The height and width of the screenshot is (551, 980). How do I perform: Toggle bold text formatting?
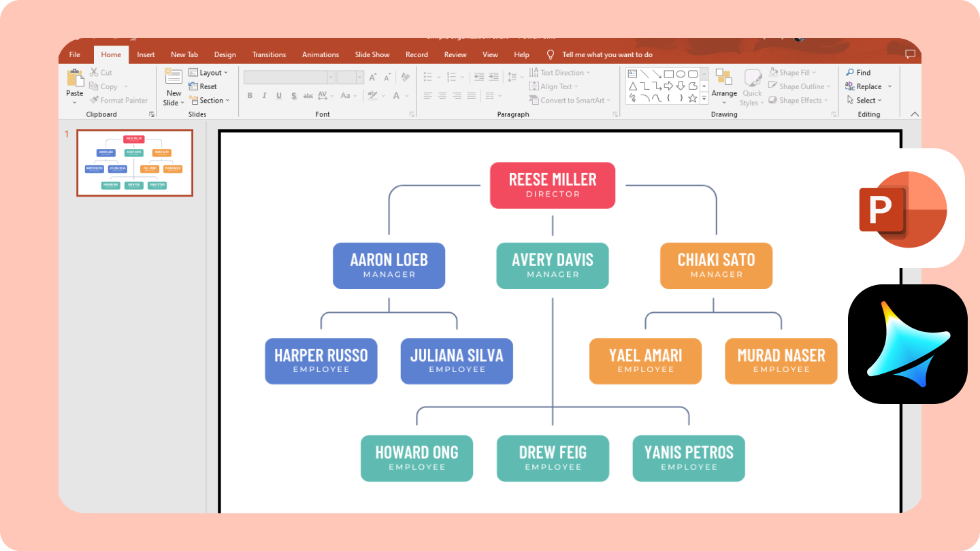[250, 95]
